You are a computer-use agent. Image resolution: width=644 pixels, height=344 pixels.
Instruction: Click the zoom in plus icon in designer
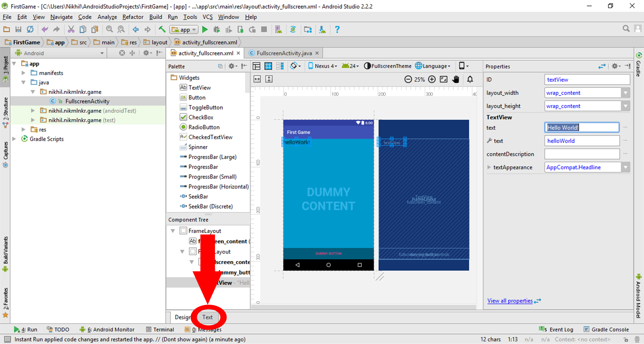[x=432, y=79]
